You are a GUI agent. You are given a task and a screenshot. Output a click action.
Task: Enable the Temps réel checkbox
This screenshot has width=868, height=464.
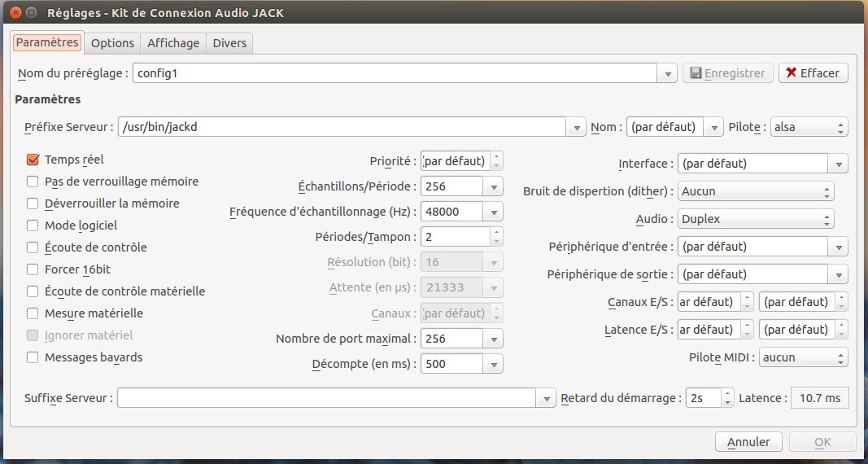click(x=33, y=160)
